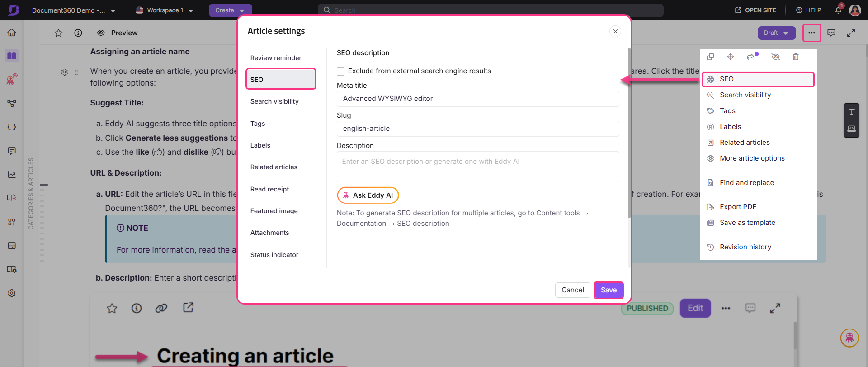Open the API curly braces icon in sidebar
Image resolution: width=868 pixels, height=367 pixels.
point(12,127)
